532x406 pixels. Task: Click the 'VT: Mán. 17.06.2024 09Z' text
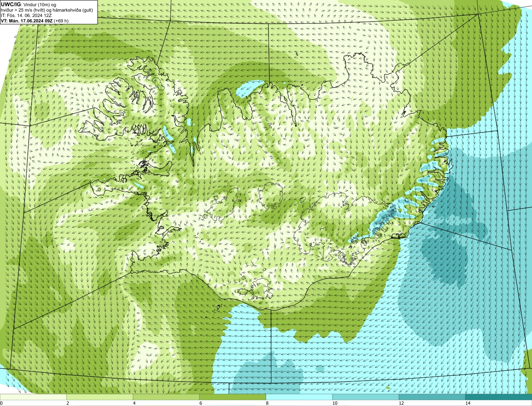(x=26, y=21)
